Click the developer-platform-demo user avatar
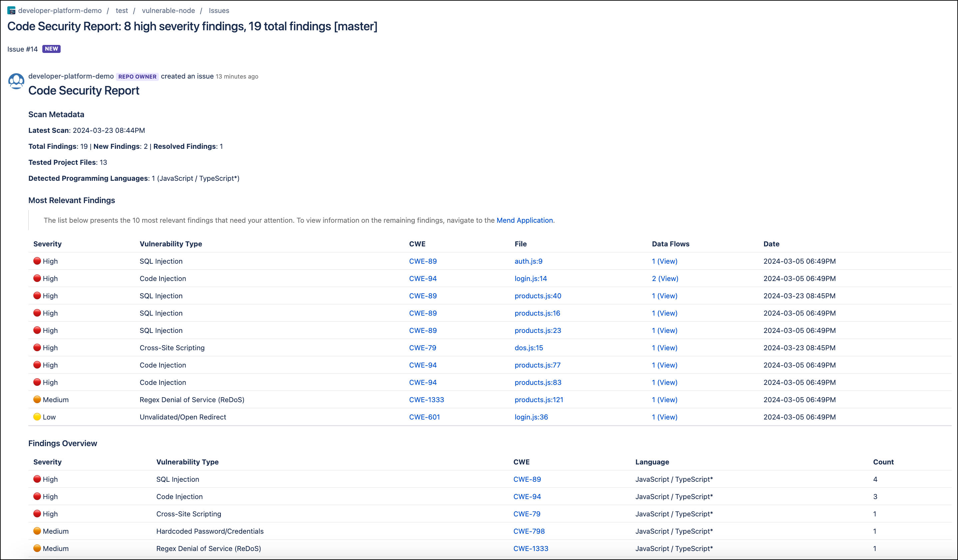958x560 pixels. click(x=16, y=81)
